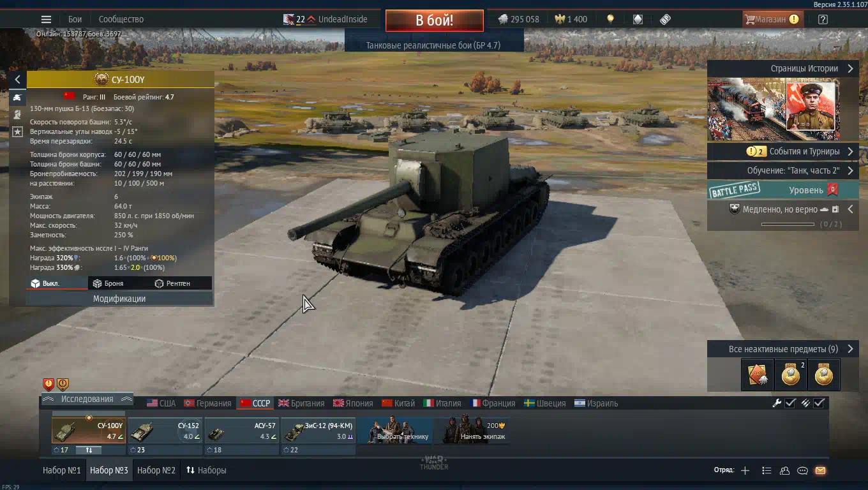Open the hamburger main menu

[x=46, y=19]
